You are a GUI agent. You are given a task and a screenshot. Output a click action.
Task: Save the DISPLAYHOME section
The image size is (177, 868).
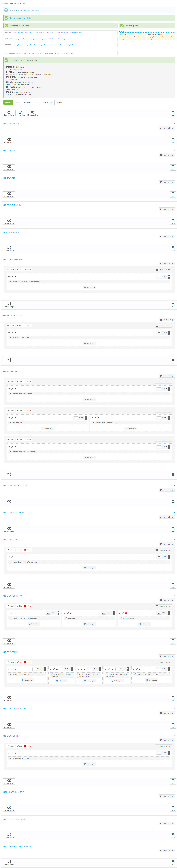173,475
